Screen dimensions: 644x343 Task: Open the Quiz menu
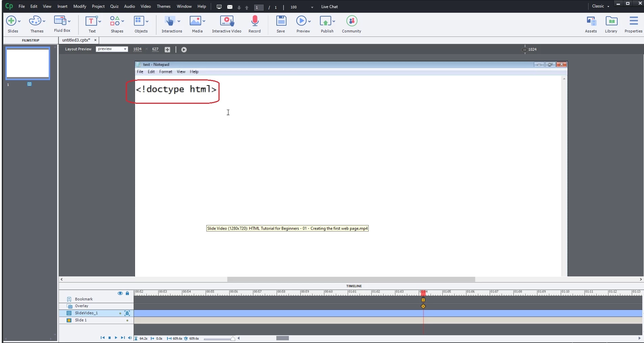[114, 6]
